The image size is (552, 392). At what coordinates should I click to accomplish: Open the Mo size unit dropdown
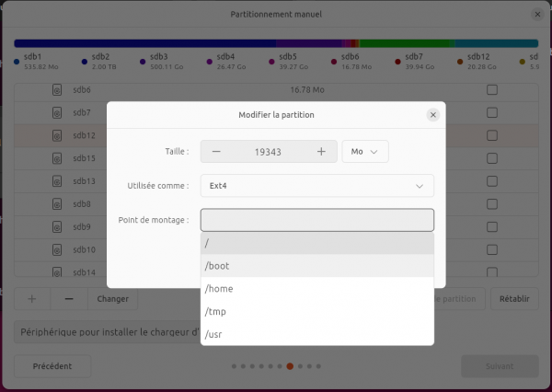pyautogui.click(x=365, y=152)
